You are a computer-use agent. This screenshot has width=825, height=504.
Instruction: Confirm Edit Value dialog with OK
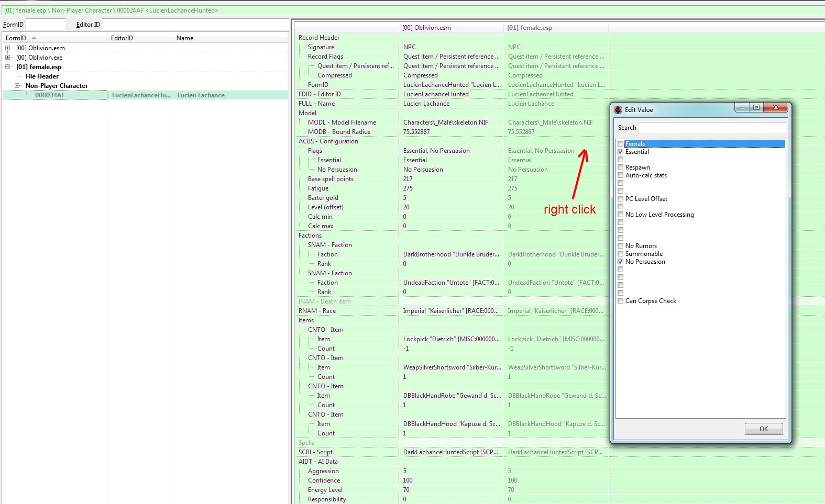[x=764, y=429]
